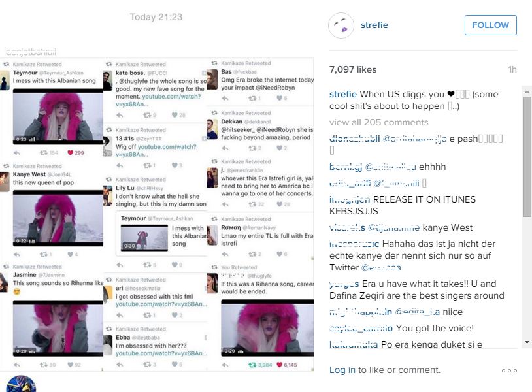Click reply arrow under Bas tweet

(x=225, y=99)
